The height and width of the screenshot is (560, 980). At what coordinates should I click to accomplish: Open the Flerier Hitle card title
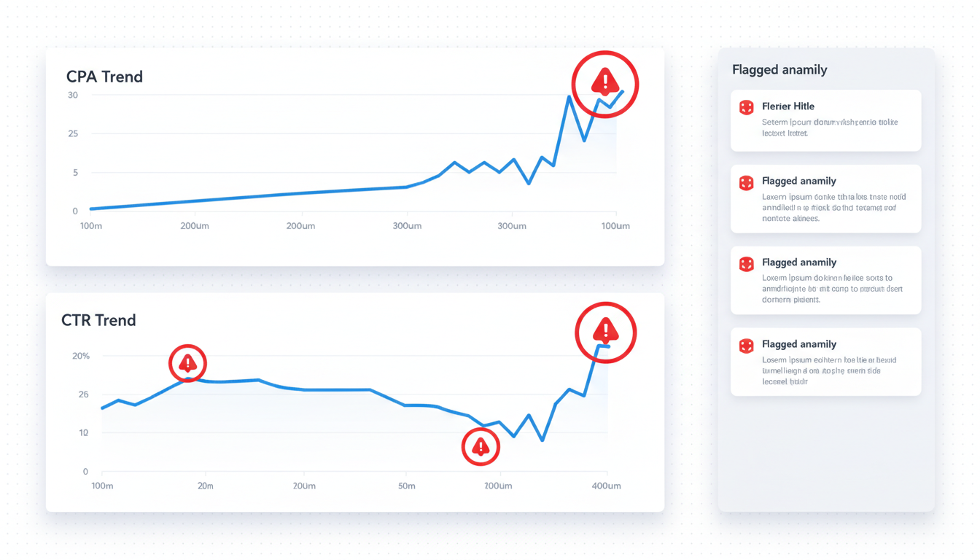pos(787,106)
